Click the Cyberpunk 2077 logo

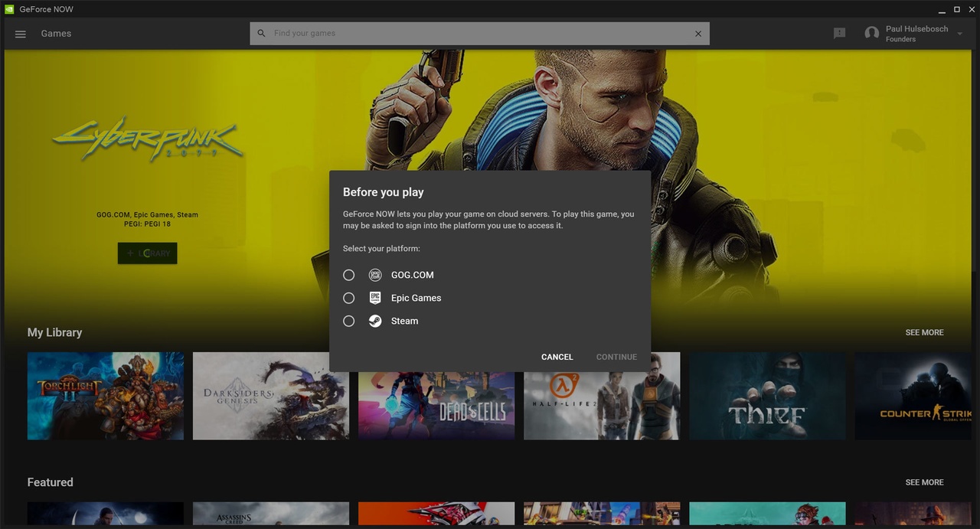(x=147, y=139)
